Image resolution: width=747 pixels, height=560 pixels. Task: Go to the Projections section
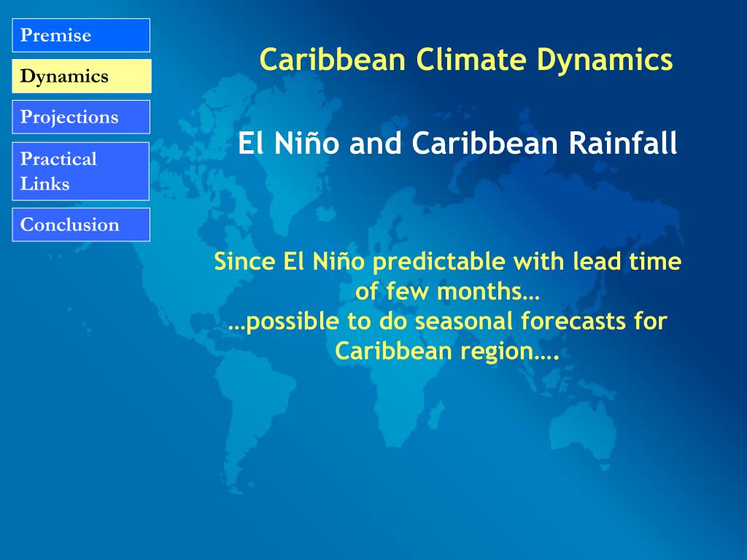(81, 117)
